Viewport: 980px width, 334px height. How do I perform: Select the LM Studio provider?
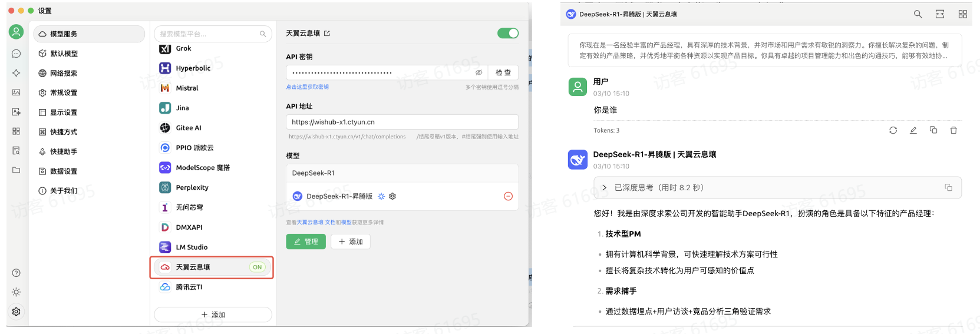tap(213, 247)
